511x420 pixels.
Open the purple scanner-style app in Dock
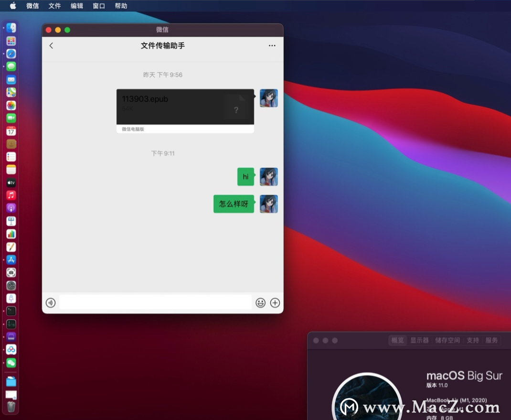(x=11, y=337)
